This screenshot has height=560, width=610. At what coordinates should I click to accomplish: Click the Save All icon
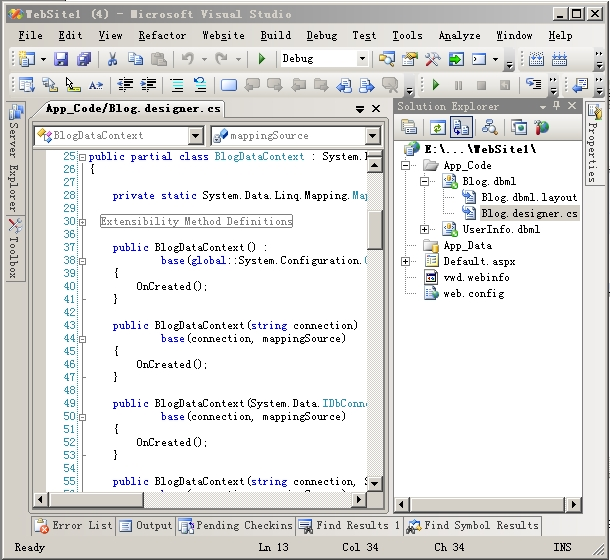tap(84, 59)
